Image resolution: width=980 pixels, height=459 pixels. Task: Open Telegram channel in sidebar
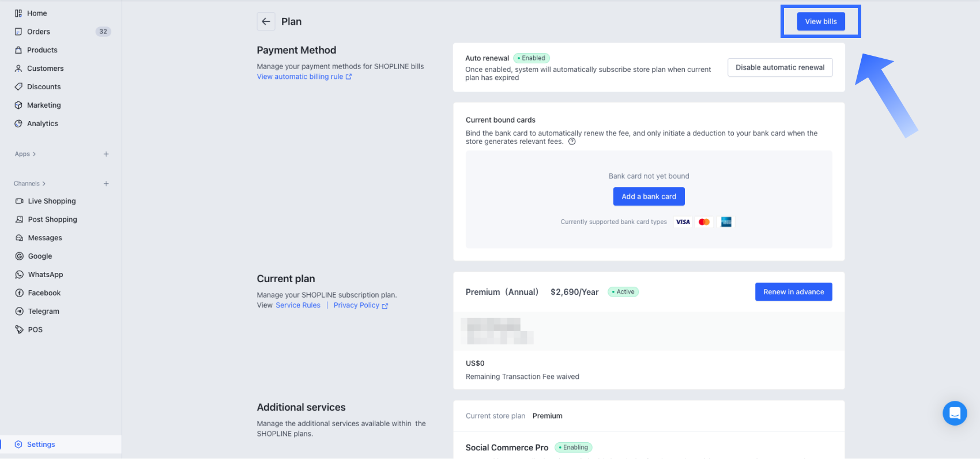tap(43, 312)
